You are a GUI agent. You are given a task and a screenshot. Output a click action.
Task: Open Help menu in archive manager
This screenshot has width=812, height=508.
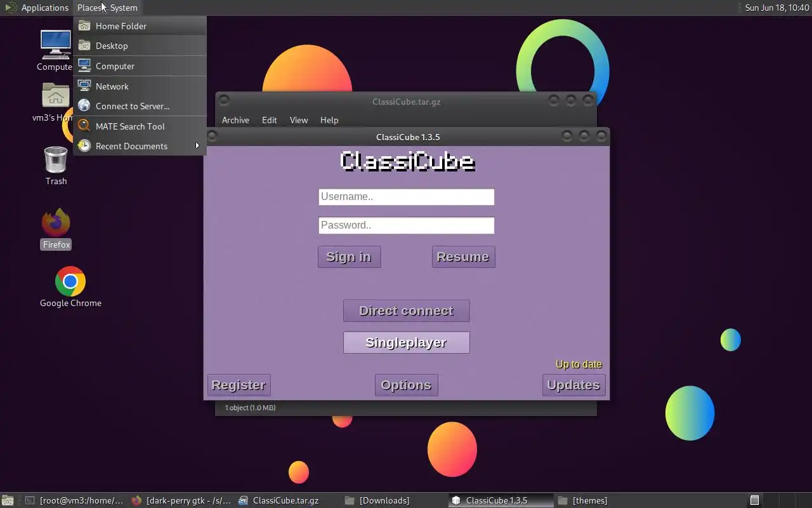[x=329, y=120]
